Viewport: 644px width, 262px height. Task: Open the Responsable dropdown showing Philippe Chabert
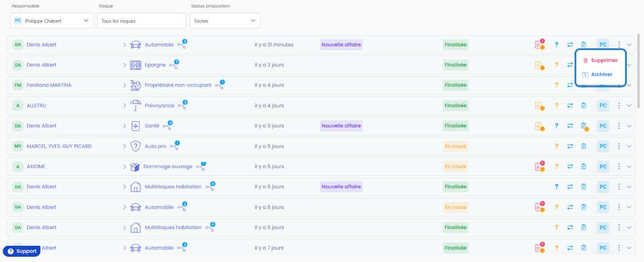coord(52,21)
